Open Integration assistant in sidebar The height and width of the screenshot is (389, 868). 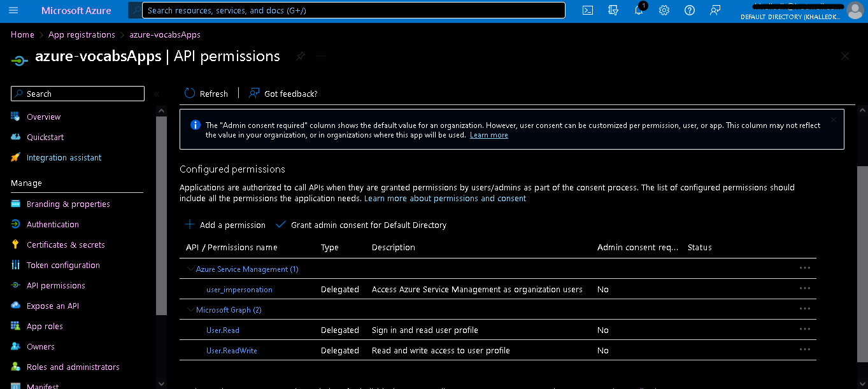(64, 157)
